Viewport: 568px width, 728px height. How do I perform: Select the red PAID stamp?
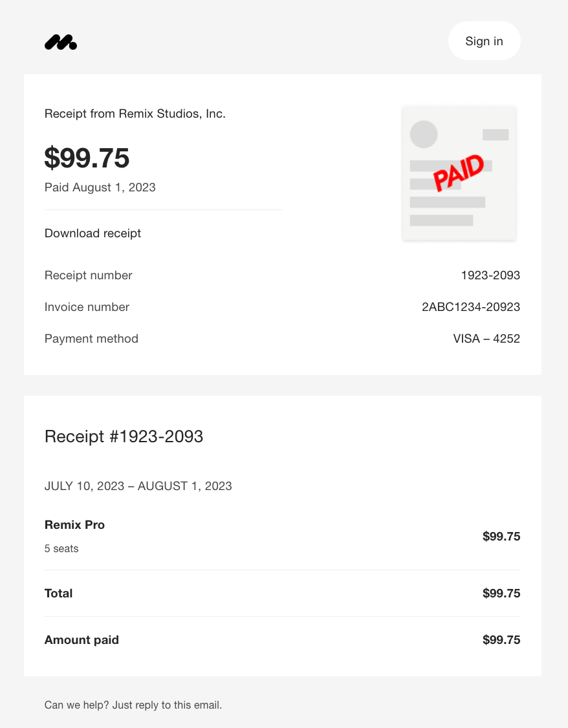pyautogui.click(x=459, y=173)
